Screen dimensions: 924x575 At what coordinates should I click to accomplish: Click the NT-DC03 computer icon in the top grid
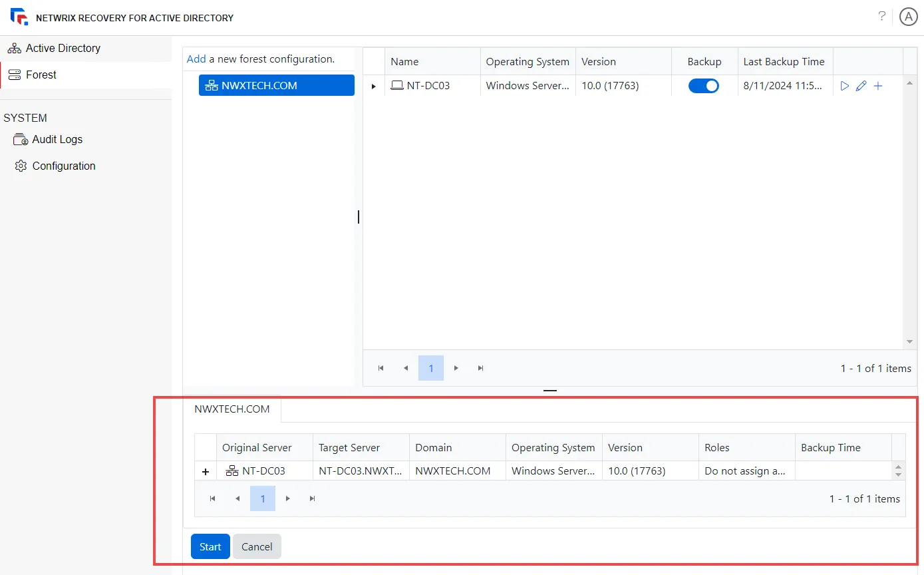pyautogui.click(x=397, y=85)
